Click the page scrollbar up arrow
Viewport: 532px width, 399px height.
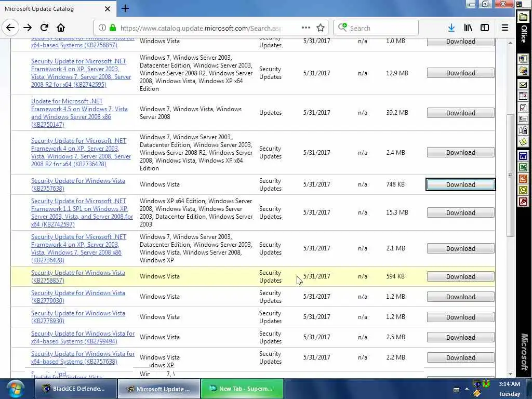click(x=510, y=43)
